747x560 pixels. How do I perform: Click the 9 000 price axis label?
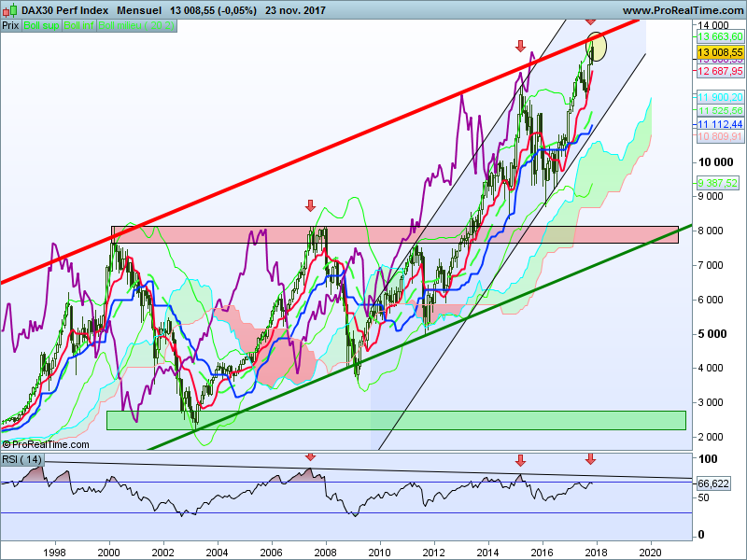(x=711, y=196)
